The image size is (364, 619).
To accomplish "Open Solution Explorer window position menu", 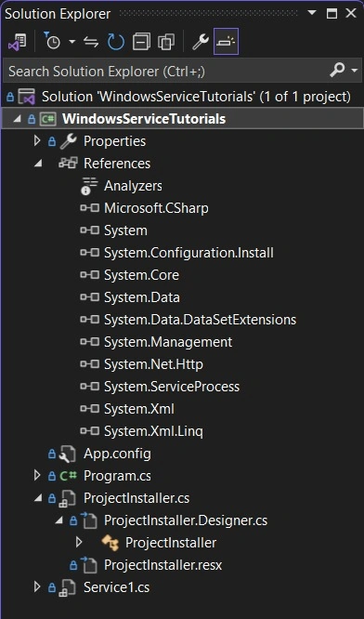I will (x=312, y=13).
